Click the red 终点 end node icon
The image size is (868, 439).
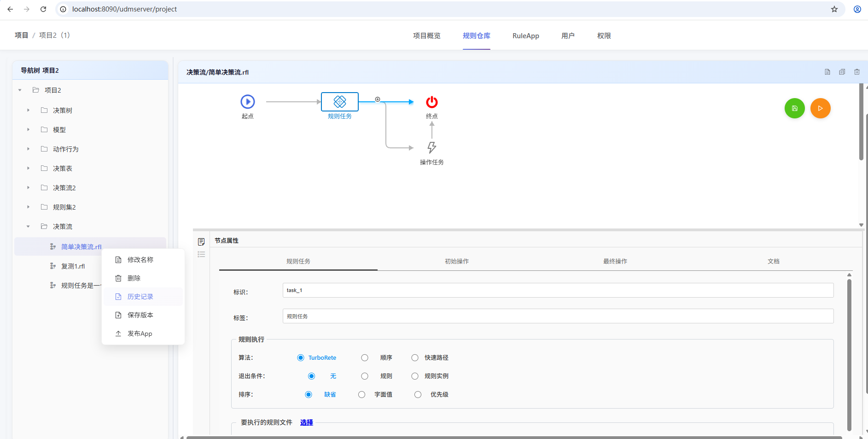pos(431,102)
